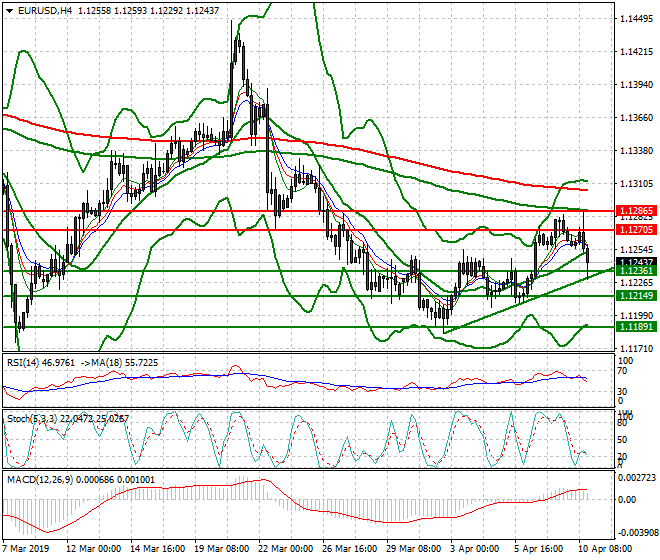Click the 1.13105 price scale value
660x560 pixels.
pos(637,184)
